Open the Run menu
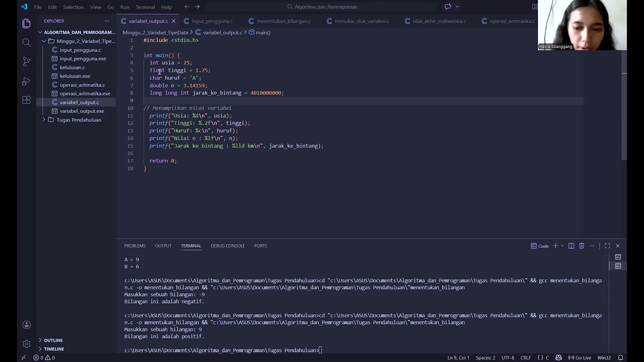Image resolution: width=644 pixels, height=362 pixels. tap(125, 7)
